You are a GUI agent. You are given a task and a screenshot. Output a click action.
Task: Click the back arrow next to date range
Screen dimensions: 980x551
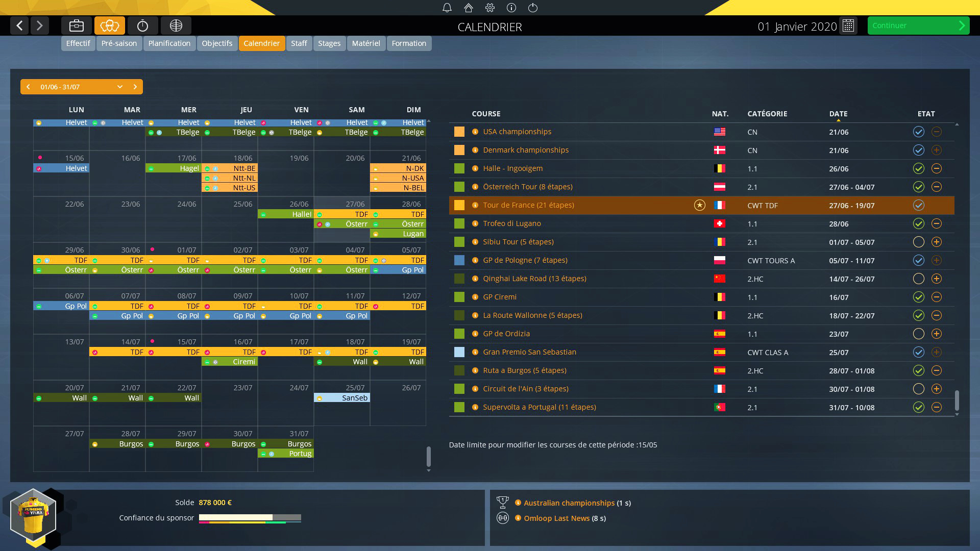tap(28, 86)
